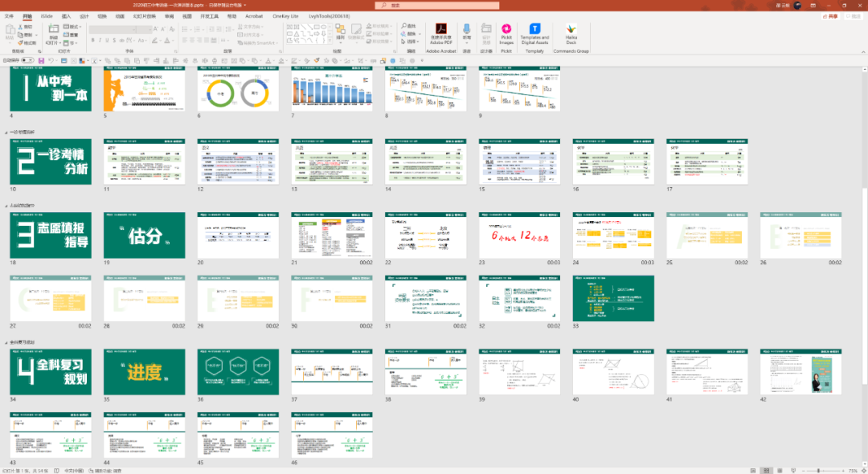
Task: Click the 75% zoom level text
Action: point(853,471)
